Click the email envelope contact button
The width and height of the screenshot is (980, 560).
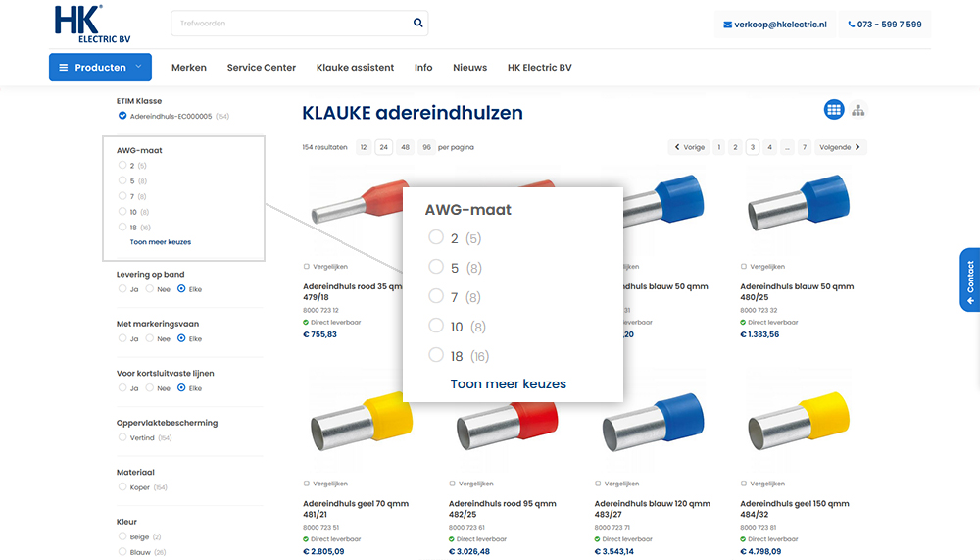[775, 25]
